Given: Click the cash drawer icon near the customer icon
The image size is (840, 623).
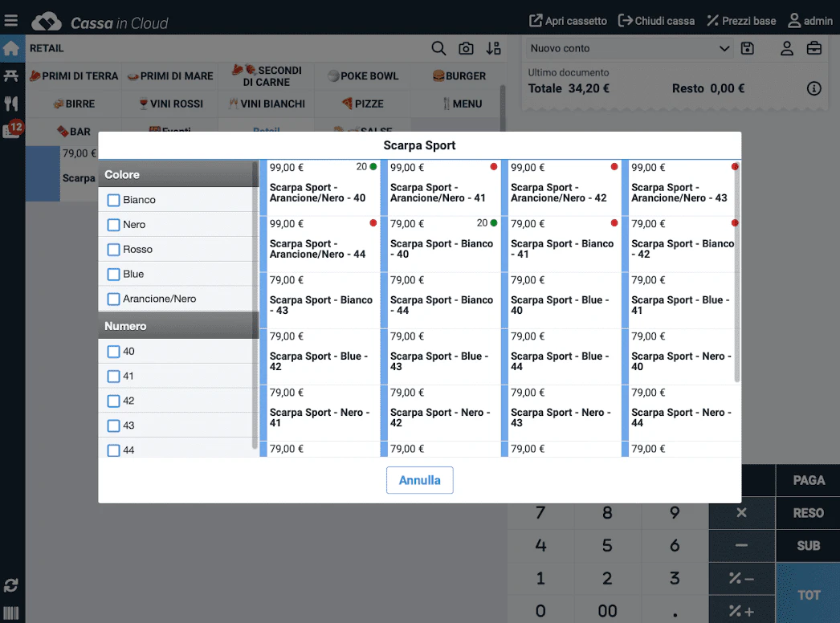Looking at the screenshot, I should click(814, 48).
